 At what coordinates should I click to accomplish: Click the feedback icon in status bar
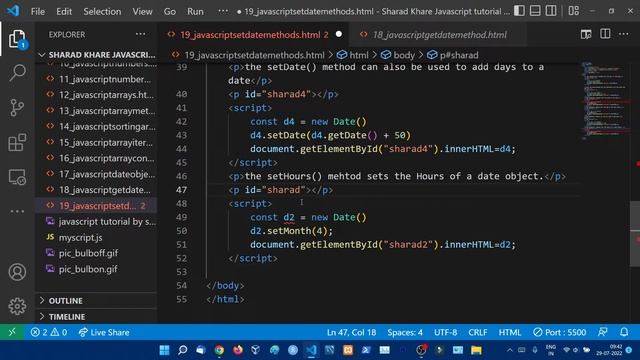click(x=602, y=332)
